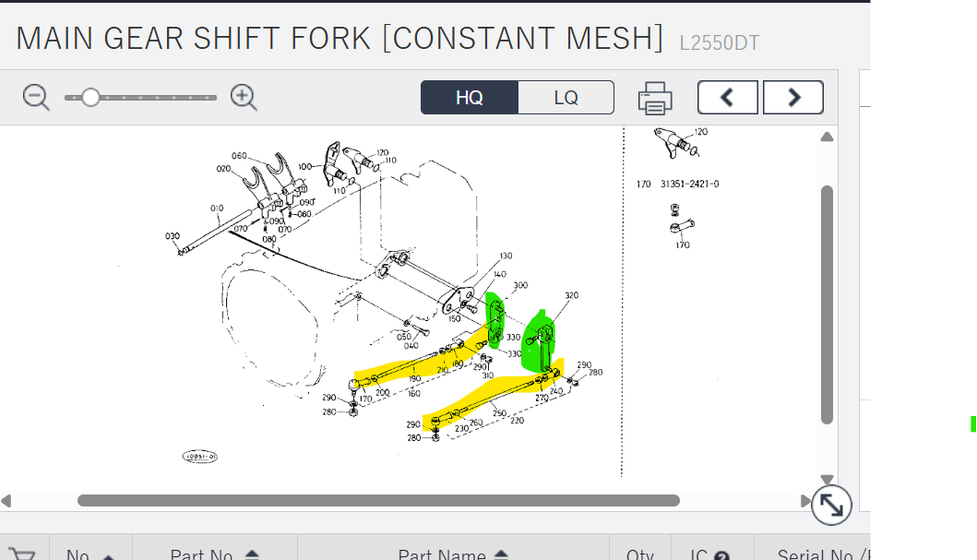977x560 pixels.
Task: Click the zoom out magnifier icon
Action: (36, 97)
